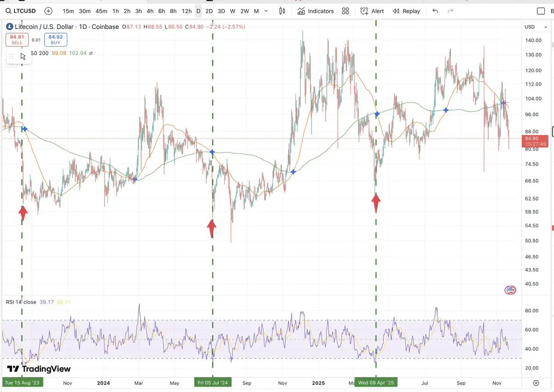Select the 3D timeframe
The width and height of the screenshot is (554, 392).
pos(221,11)
